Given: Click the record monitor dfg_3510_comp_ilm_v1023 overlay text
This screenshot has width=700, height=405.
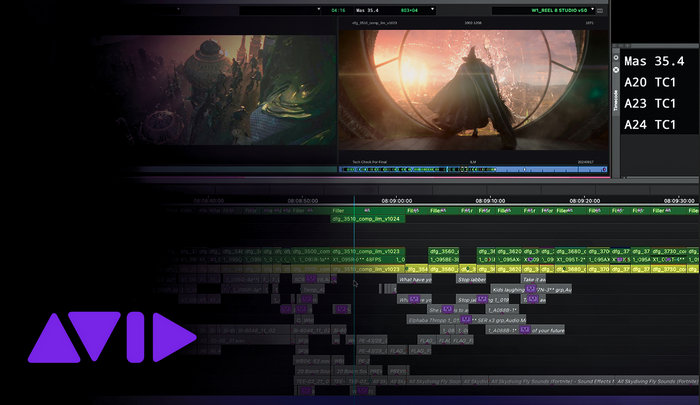Looking at the screenshot, I should coord(374,22).
